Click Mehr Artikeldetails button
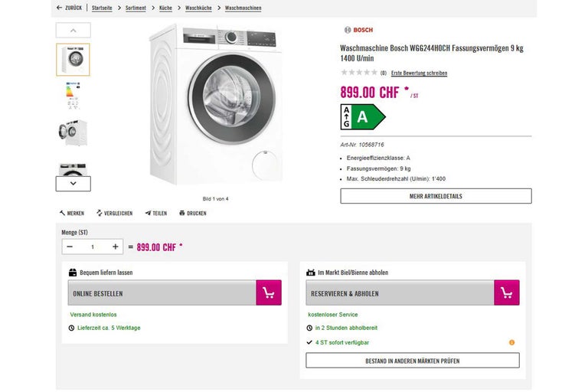 click(436, 196)
